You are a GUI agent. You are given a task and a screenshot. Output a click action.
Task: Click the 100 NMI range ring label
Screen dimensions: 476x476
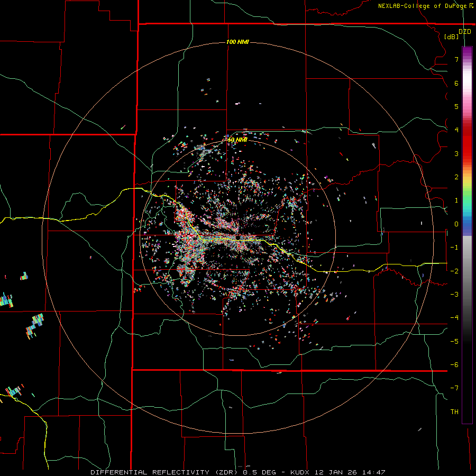(237, 42)
